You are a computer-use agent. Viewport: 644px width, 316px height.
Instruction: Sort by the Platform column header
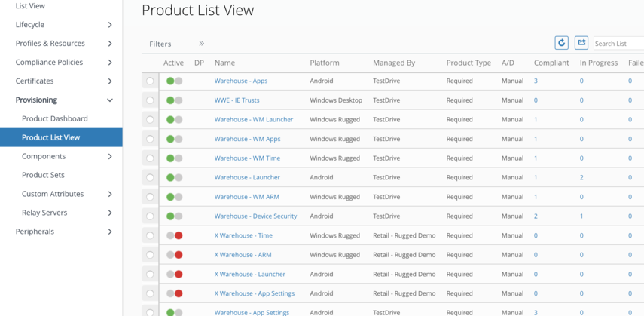[325, 63]
